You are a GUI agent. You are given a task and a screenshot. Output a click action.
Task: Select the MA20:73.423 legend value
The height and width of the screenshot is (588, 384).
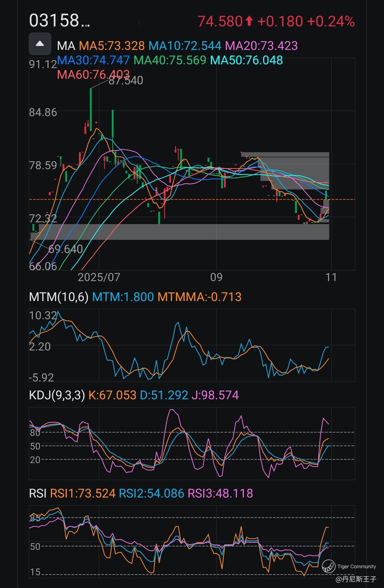[262, 46]
